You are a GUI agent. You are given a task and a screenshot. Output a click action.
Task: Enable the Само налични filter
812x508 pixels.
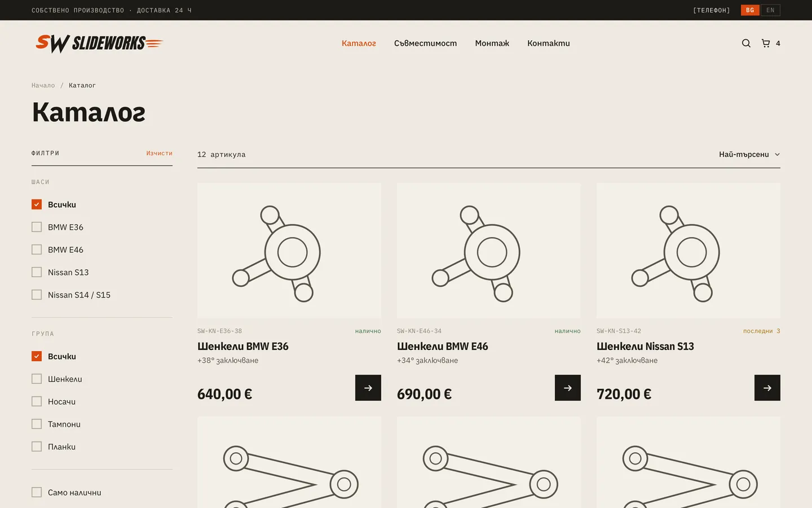(x=37, y=492)
